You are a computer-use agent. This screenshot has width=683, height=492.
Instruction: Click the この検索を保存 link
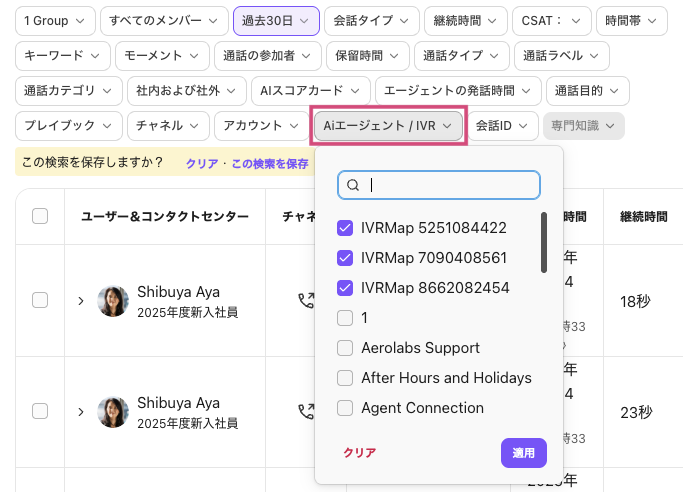point(270,163)
